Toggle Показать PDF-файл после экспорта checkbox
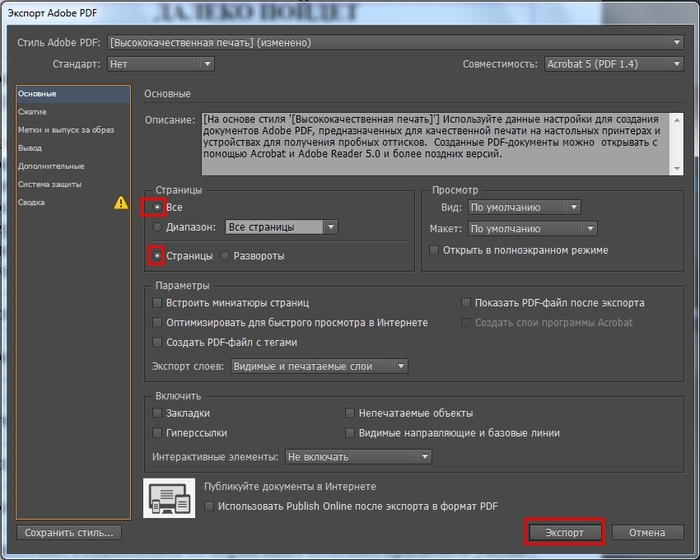The image size is (700, 560). coord(465,302)
